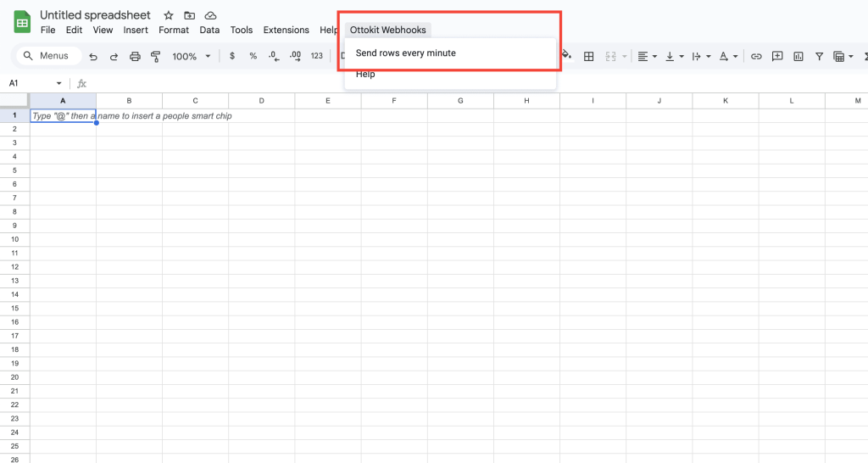Select Send rows every minute
Image resolution: width=868 pixels, height=463 pixels.
tap(405, 53)
